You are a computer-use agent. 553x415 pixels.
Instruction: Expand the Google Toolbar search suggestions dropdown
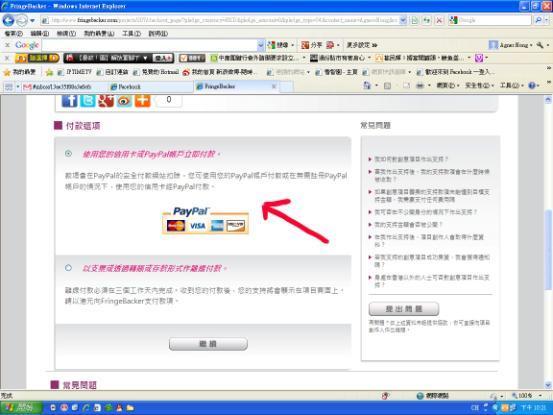261,45
